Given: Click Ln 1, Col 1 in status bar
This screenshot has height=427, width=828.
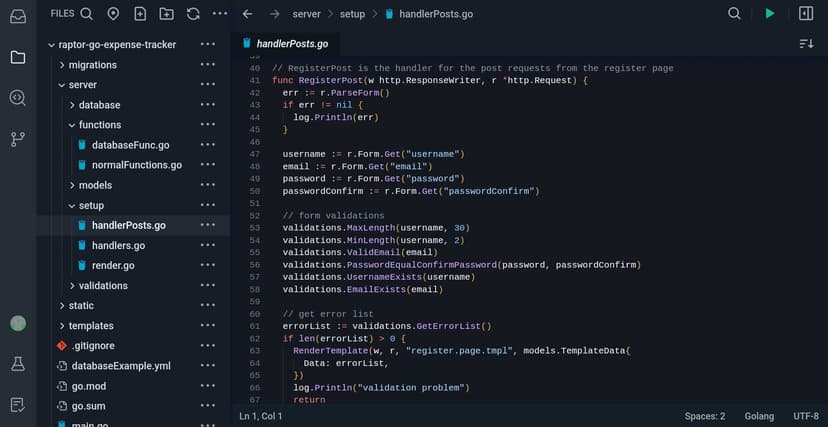Looking at the screenshot, I should click(x=261, y=416).
